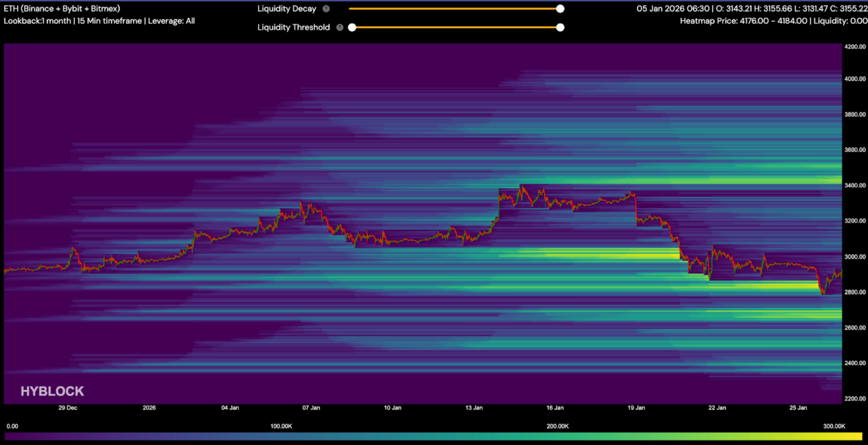
Task: Click the 13 Jan date label
Action: pos(474,408)
